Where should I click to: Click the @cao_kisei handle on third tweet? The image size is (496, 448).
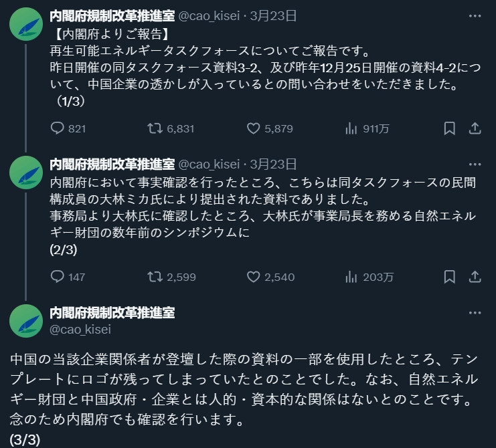pos(80,329)
